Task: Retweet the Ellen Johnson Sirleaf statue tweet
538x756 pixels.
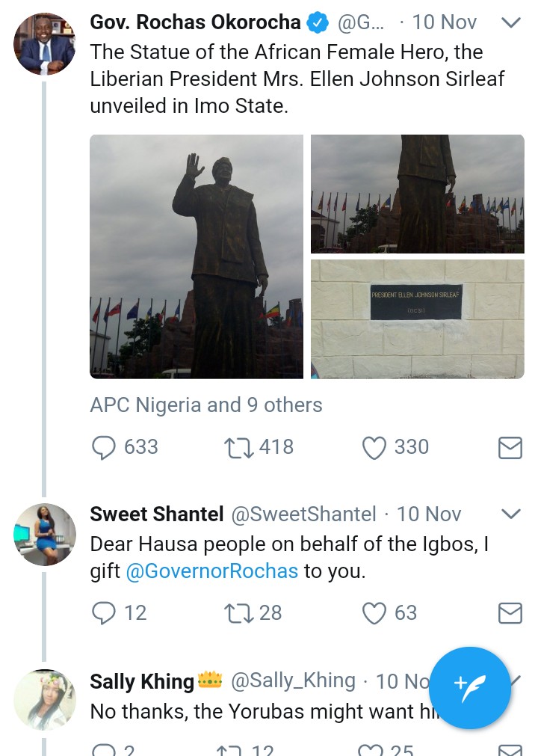Action: coord(238,447)
